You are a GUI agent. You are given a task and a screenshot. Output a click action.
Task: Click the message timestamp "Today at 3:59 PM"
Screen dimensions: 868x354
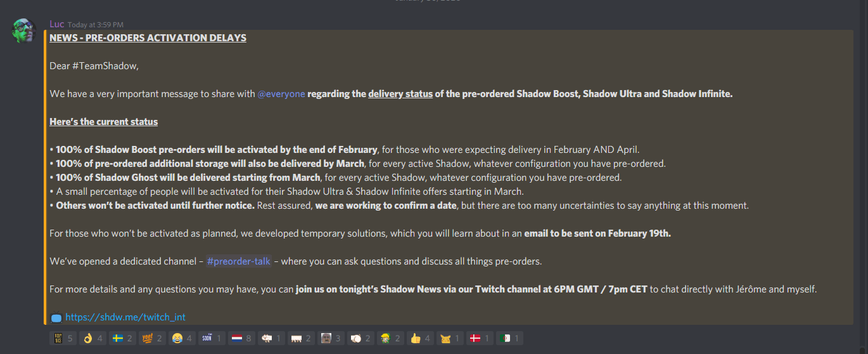point(95,25)
